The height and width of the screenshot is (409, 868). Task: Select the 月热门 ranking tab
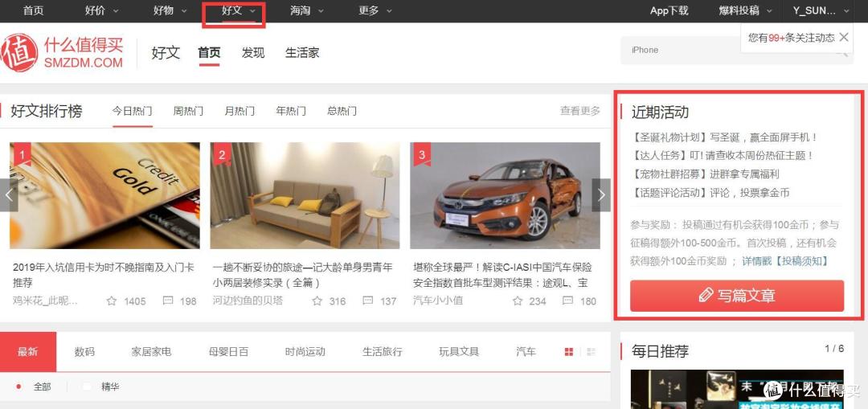tap(240, 111)
